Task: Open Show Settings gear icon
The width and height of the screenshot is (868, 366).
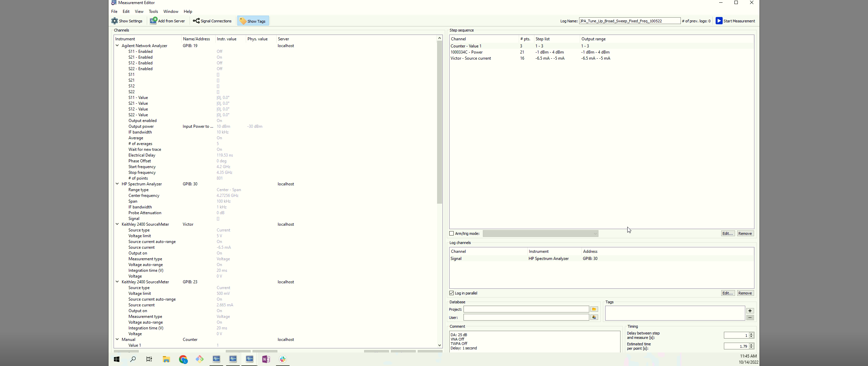Action: coord(115,21)
